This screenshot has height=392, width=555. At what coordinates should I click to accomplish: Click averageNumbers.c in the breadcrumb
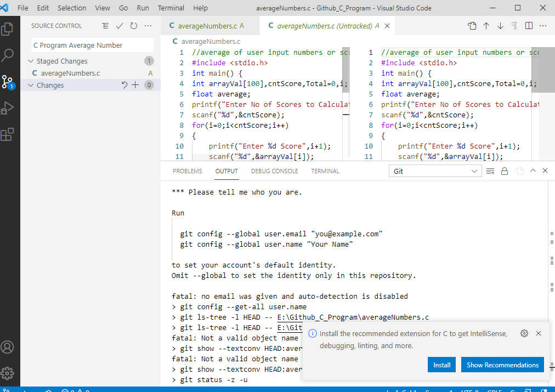click(211, 42)
